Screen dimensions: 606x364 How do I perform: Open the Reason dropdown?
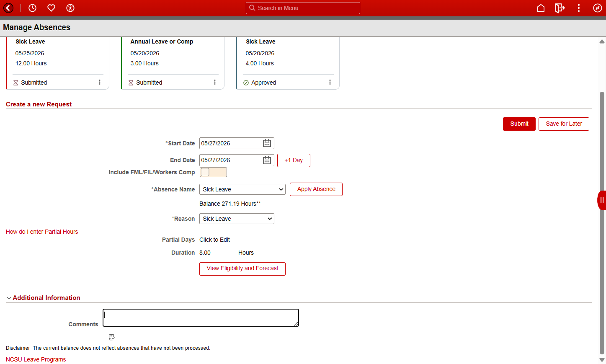click(x=237, y=219)
